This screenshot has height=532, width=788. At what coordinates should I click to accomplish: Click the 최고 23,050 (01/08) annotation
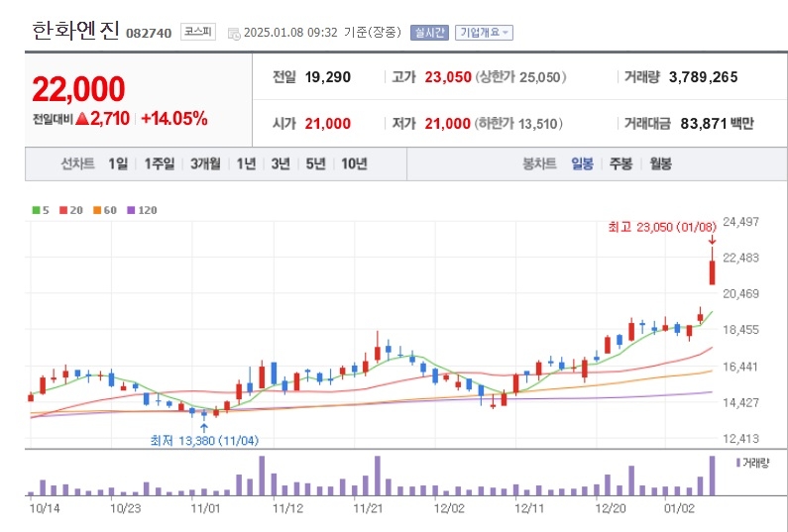(662, 227)
